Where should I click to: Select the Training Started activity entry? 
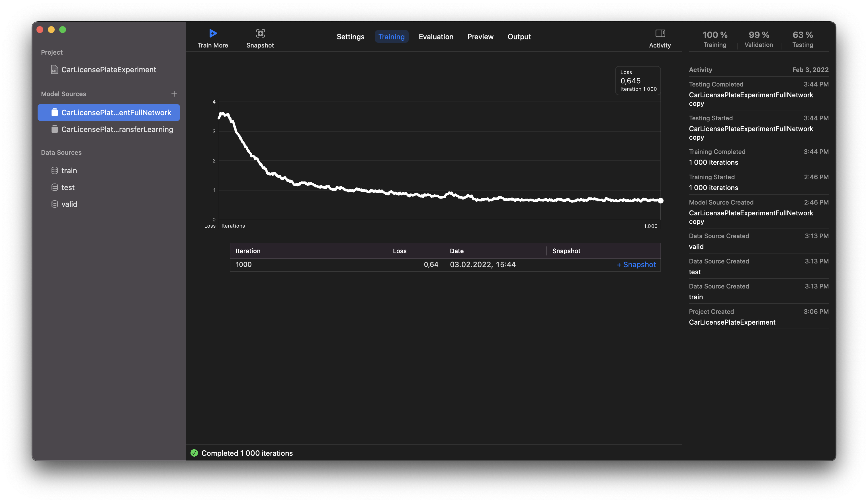[758, 182]
